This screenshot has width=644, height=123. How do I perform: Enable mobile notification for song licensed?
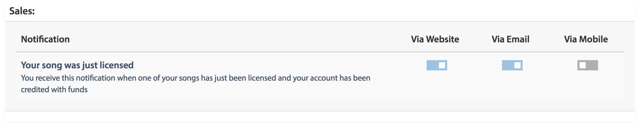click(587, 65)
